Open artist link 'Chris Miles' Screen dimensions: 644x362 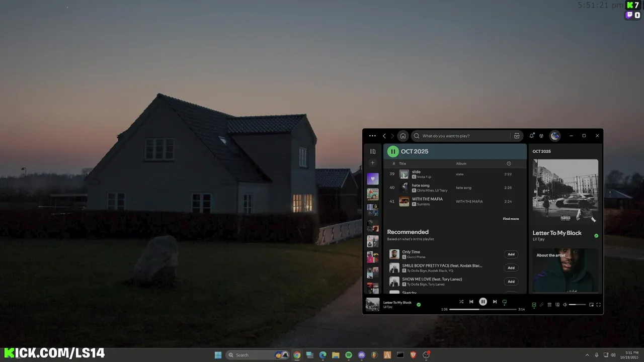coord(425,191)
